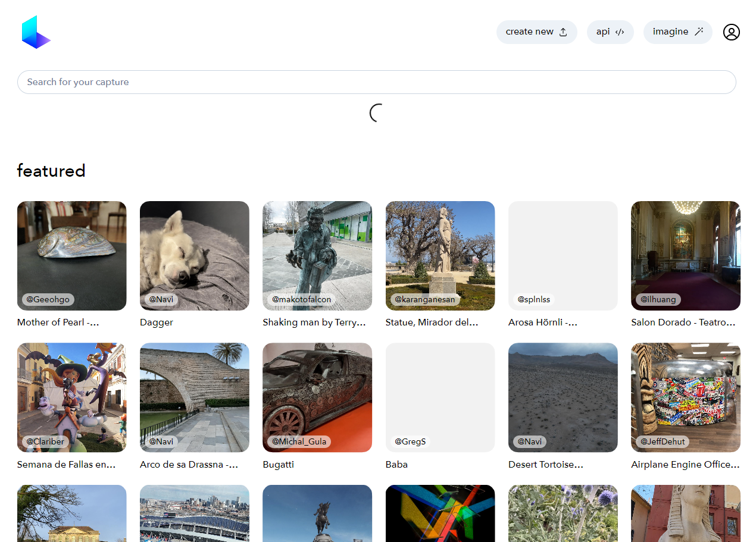Viewport: 756px width, 542px height.
Task: Click the @splnlss author tag
Action: tap(533, 299)
